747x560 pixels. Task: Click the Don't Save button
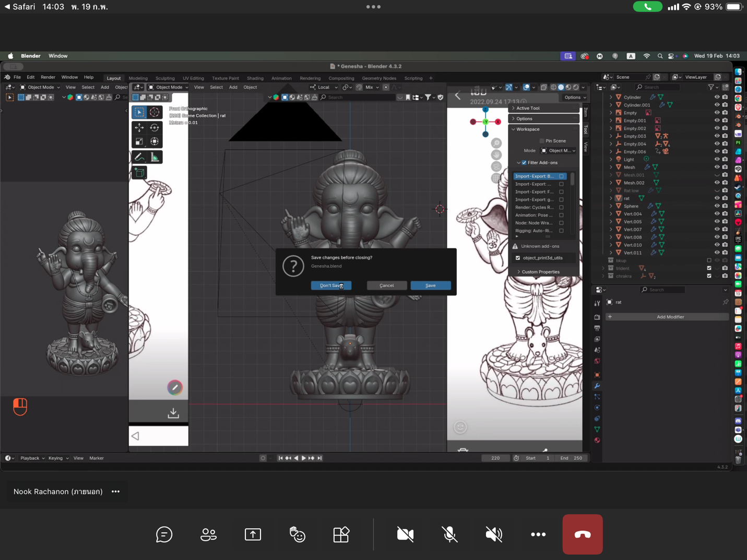331,285
